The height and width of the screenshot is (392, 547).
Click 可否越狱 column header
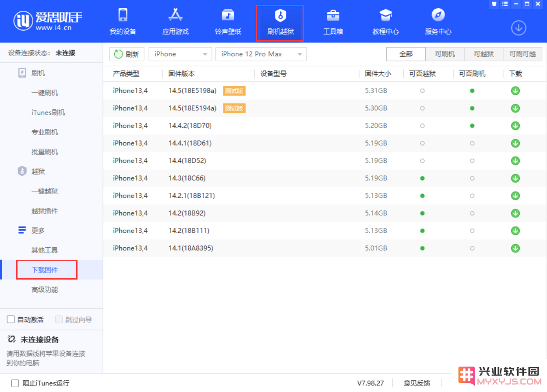pos(423,74)
